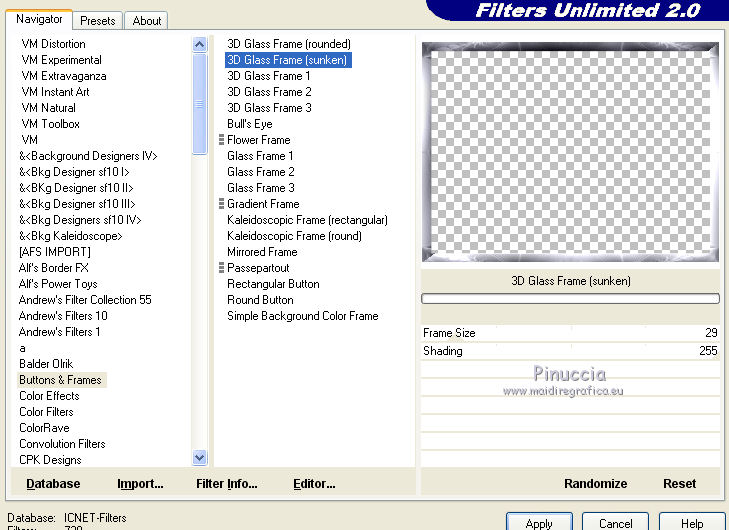Choose Rectangular Button filter

[273, 284]
